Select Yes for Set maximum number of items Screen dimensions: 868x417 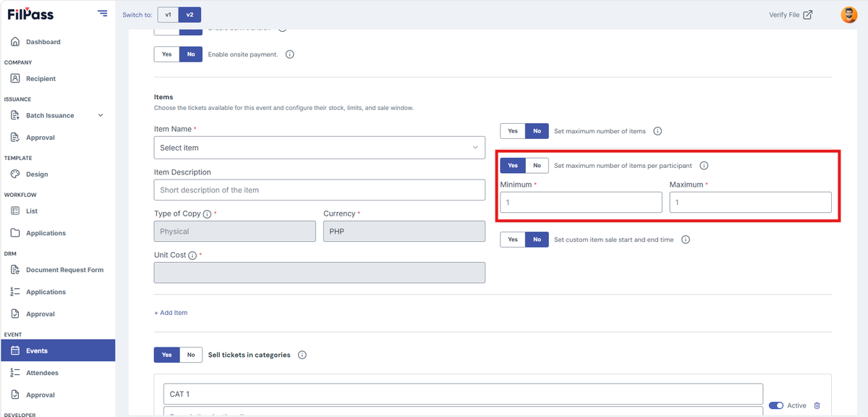coord(513,131)
